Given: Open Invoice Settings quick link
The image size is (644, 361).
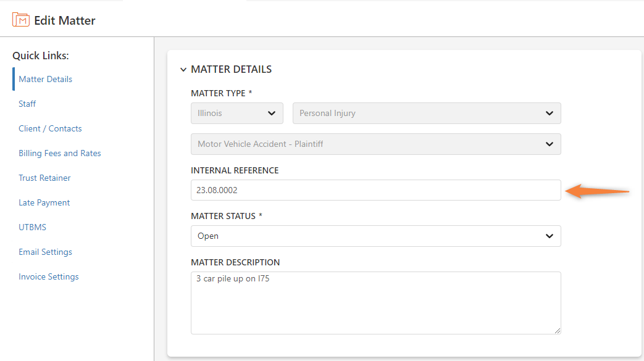Looking at the screenshot, I should (48, 276).
